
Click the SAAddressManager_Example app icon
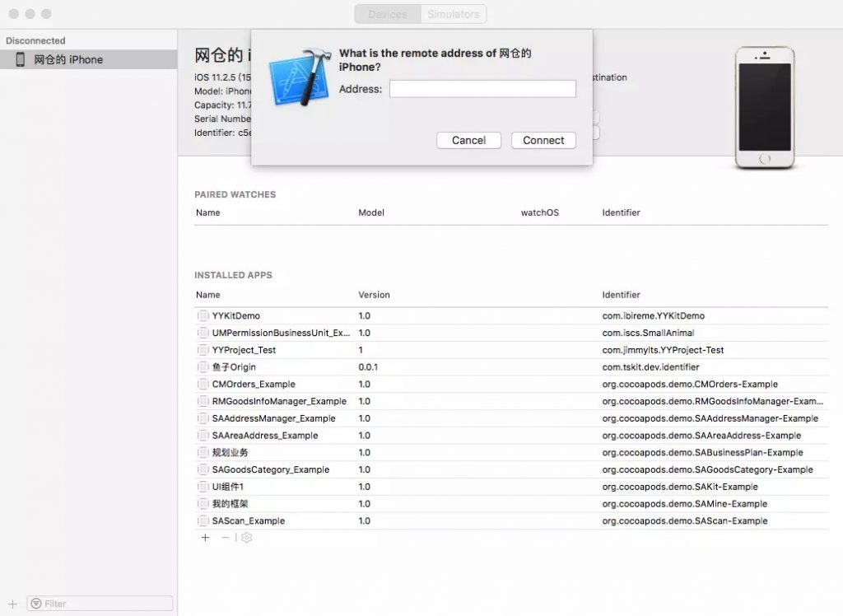[x=203, y=418]
